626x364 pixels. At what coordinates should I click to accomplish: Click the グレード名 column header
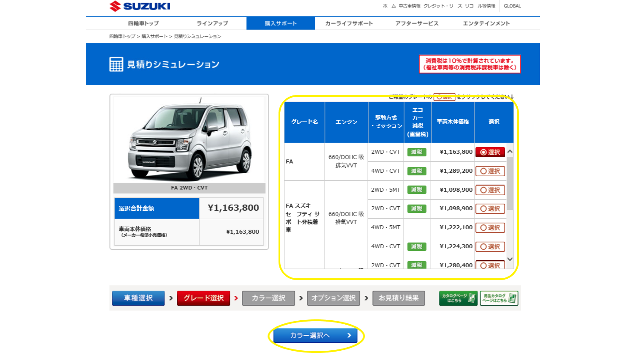305,122
